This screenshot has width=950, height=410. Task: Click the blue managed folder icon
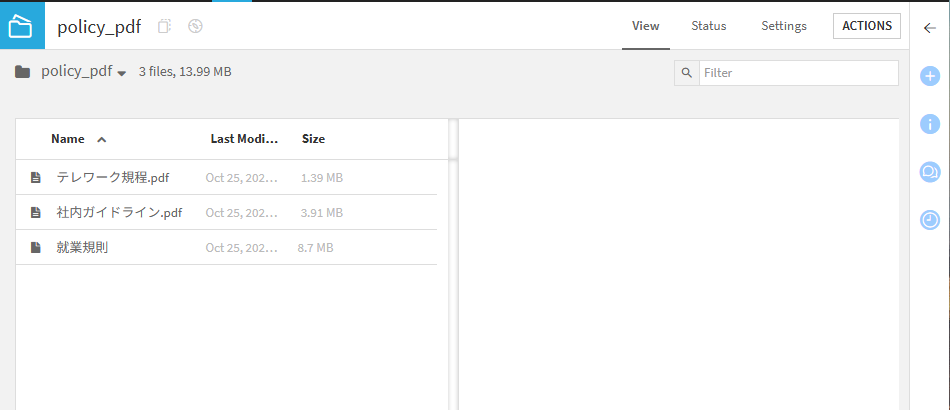click(22, 25)
